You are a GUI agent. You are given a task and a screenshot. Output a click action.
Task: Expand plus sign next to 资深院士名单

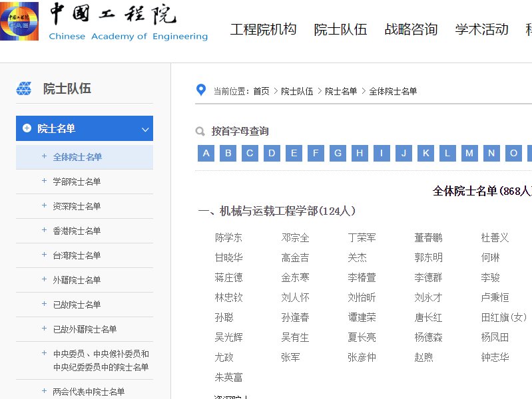(44, 205)
